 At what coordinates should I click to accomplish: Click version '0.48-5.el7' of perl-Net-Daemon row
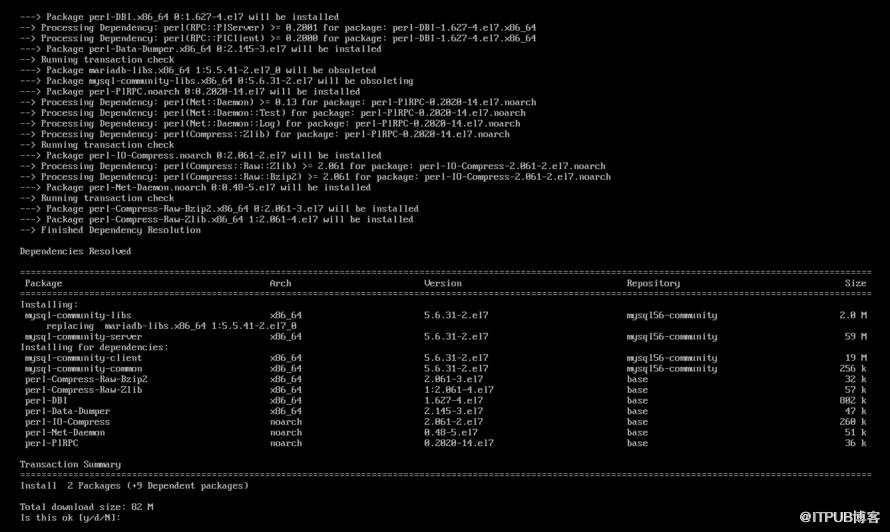[451, 433]
